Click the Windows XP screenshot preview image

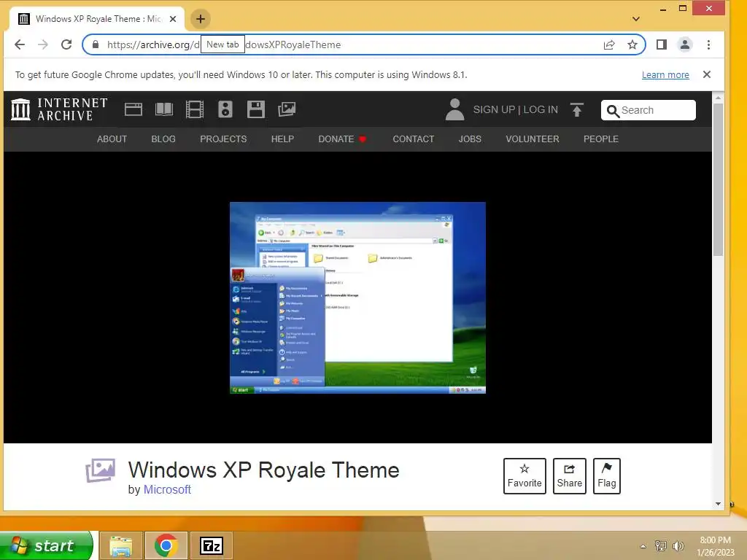[x=357, y=298]
